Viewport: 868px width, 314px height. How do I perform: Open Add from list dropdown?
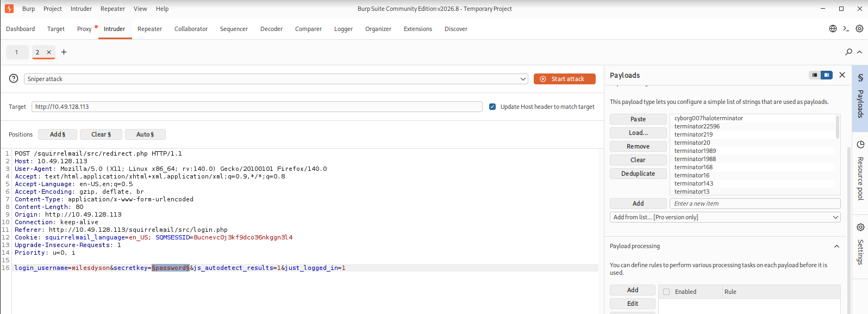click(x=725, y=217)
